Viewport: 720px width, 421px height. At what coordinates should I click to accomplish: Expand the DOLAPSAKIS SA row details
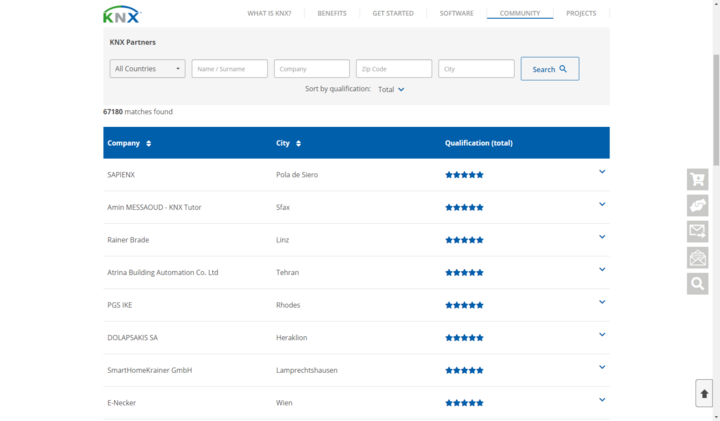(x=602, y=335)
